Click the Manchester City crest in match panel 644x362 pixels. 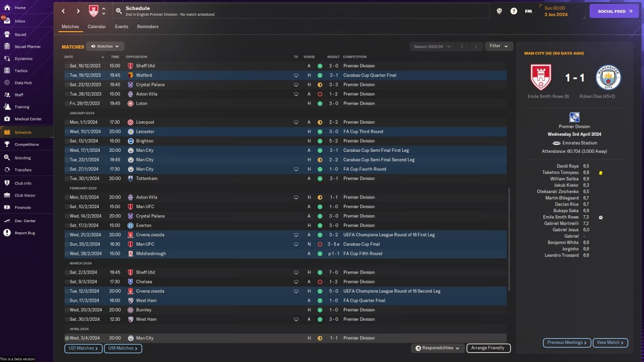(608, 77)
